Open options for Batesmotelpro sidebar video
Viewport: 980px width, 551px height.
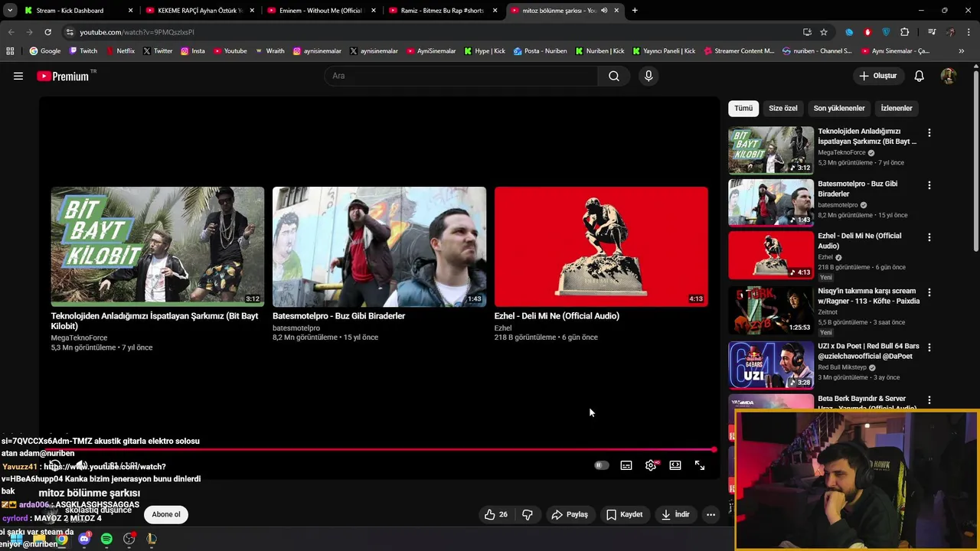929,185
